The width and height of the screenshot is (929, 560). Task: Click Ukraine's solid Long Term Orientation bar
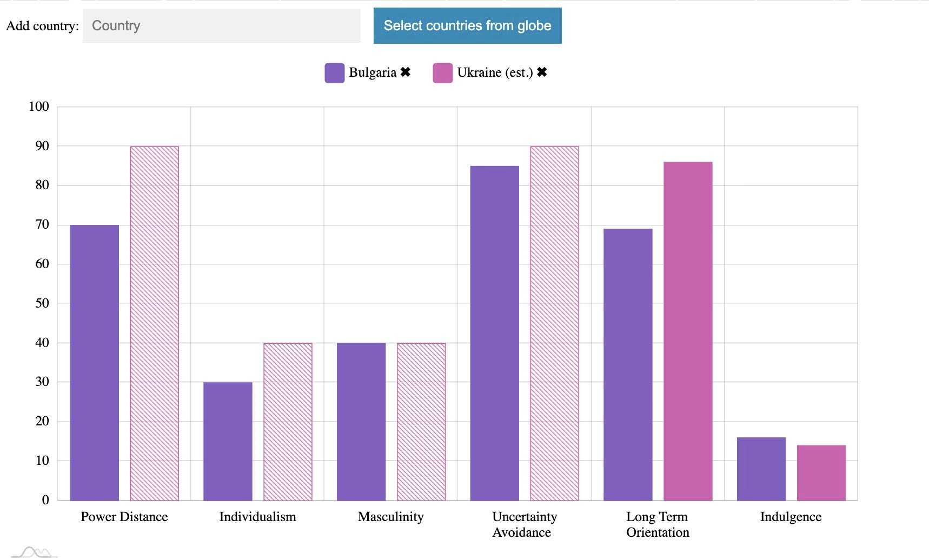click(688, 331)
